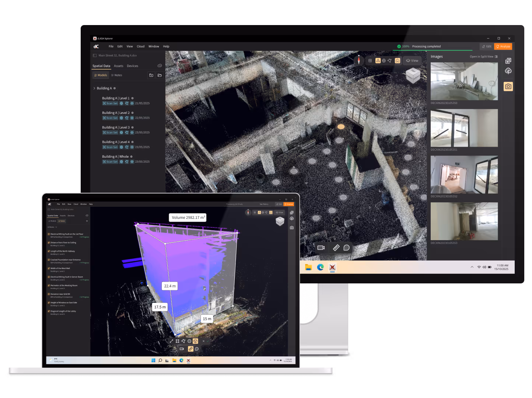The image size is (532, 398).
Task: Expand the Building A tree node
Action: pyautogui.click(x=94, y=88)
